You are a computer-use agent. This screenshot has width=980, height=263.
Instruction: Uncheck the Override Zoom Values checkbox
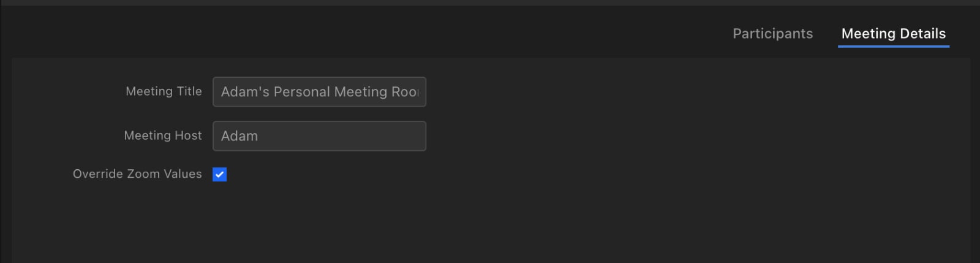(219, 174)
